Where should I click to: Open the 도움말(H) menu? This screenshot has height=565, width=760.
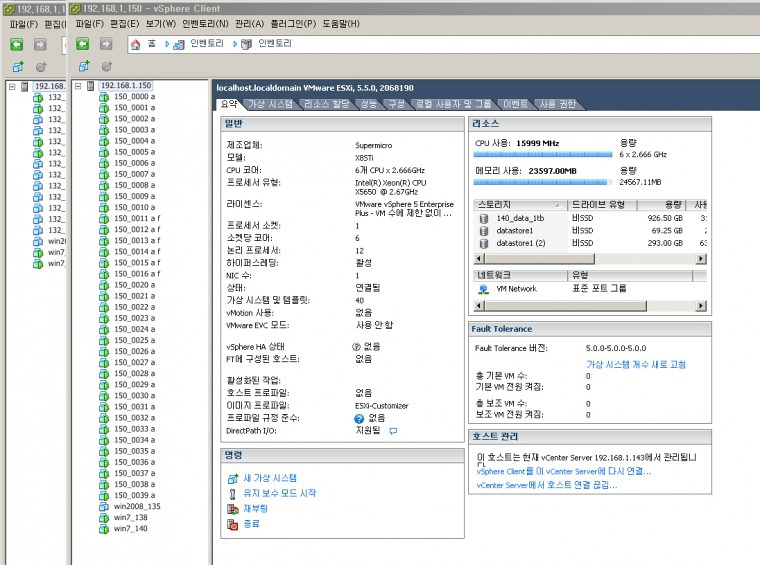pos(341,23)
